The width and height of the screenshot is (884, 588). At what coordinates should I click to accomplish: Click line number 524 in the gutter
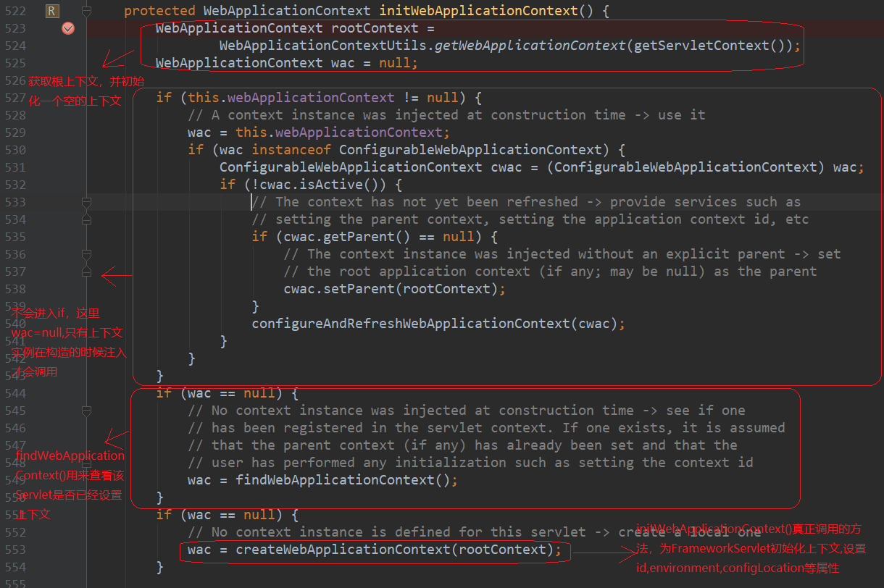[x=15, y=46]
